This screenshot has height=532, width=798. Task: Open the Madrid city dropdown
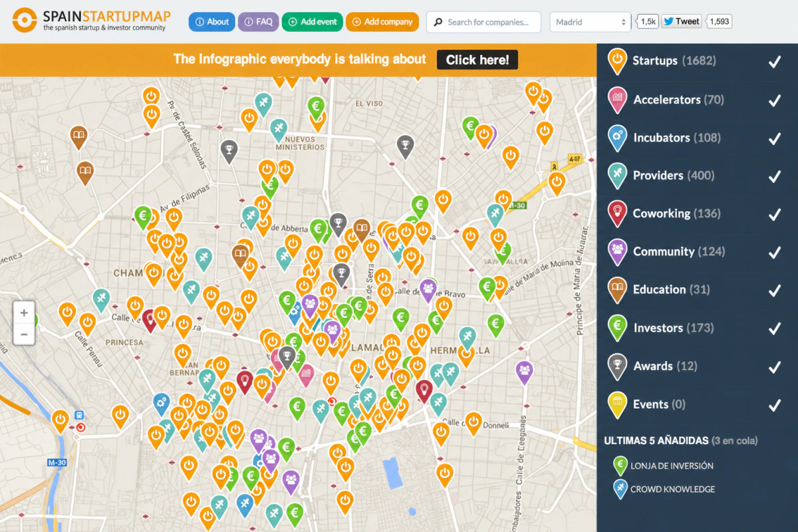(591, 22)
